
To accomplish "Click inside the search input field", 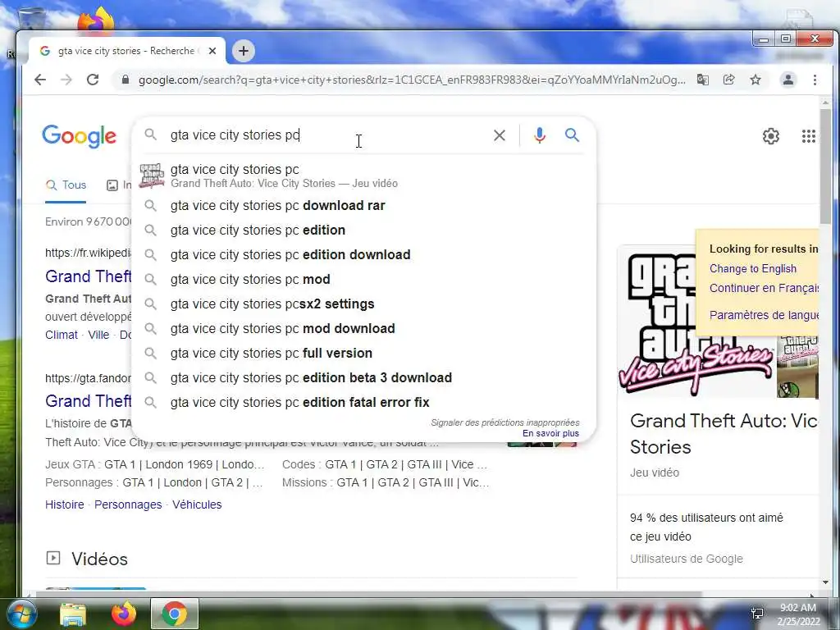I will tap(326, 135).
